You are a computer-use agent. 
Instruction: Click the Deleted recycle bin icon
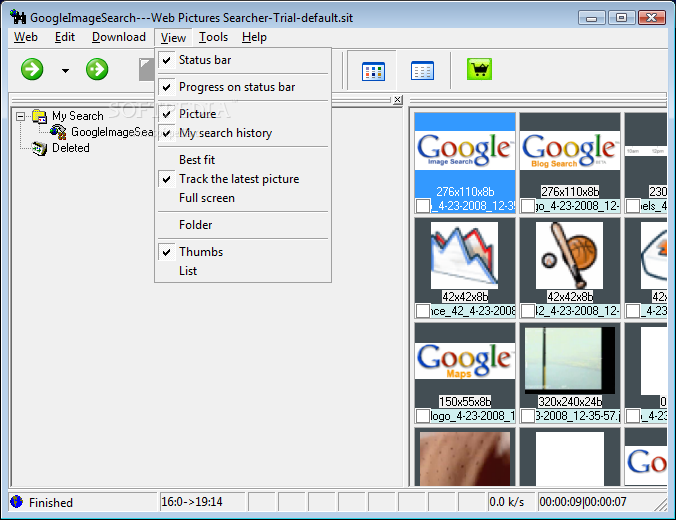coord(40,148)
